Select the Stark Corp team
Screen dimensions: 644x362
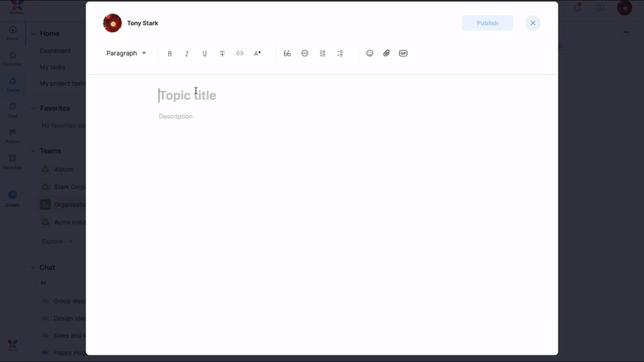pos(64,187)
